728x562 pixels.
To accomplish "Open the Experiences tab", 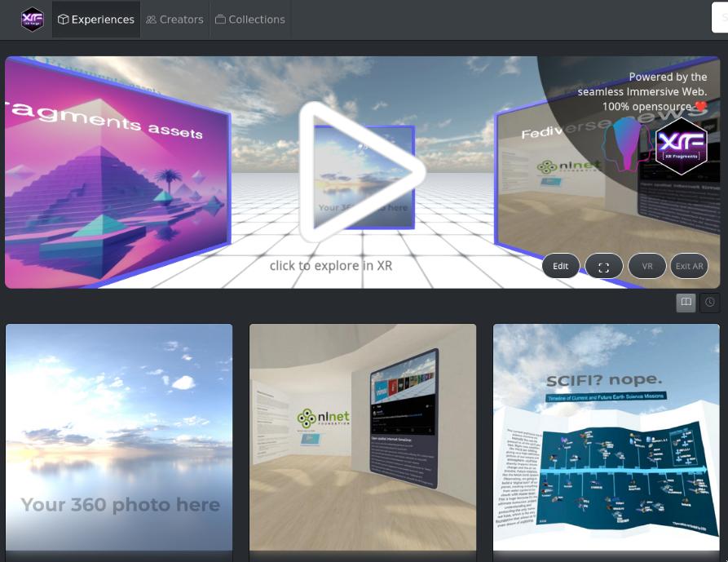I will coord(95,20).
